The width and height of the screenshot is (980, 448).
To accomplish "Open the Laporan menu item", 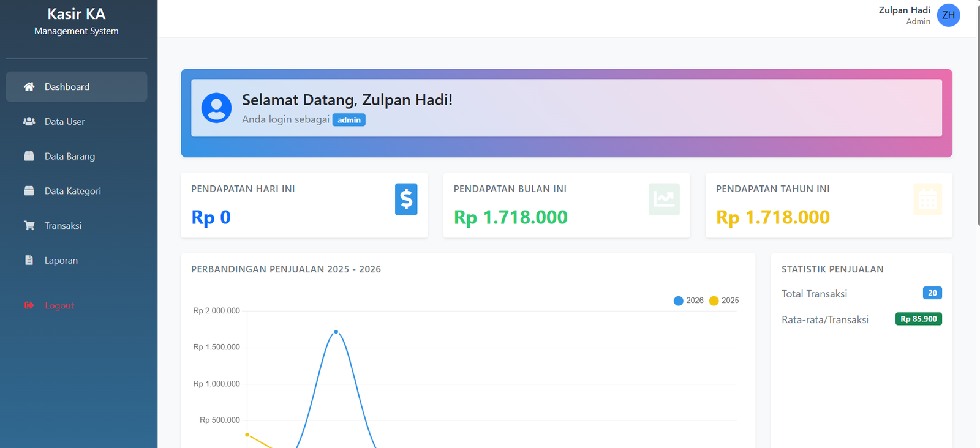I will click(x=61, y=261).
